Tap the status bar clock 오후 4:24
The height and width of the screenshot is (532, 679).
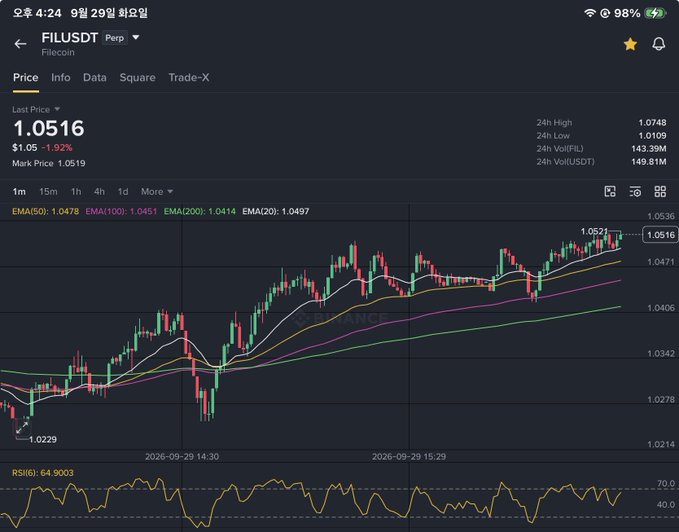[x=37, y=13]
